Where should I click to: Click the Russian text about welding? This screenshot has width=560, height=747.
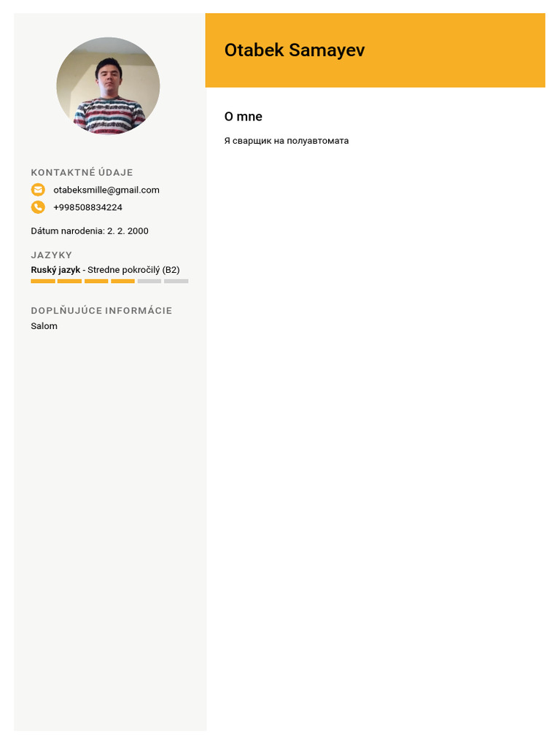click(x=287, y=141)
